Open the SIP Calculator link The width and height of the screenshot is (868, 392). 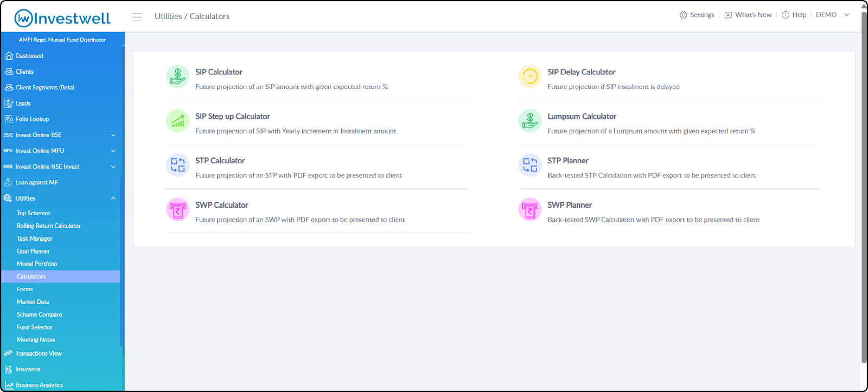tap(219, 72)
